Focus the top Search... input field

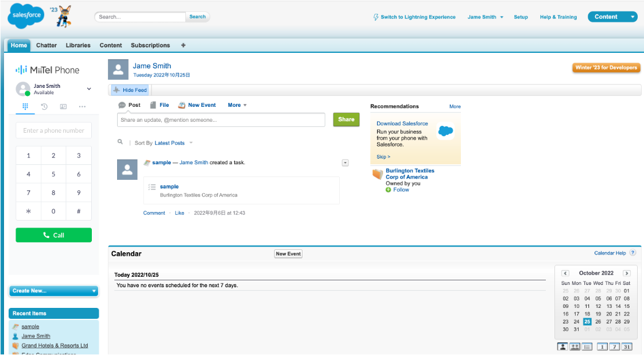pos(140,17)
